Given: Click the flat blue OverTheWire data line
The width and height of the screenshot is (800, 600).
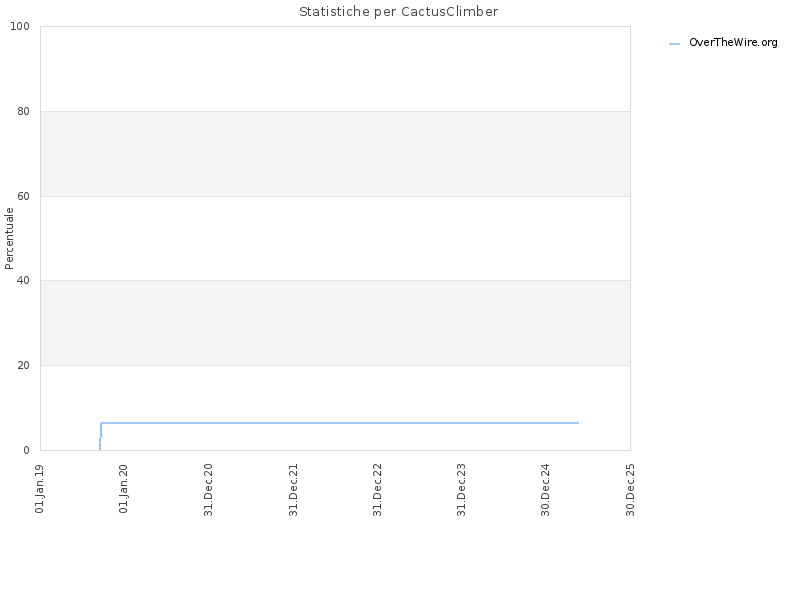Looking at the screenshot, I should click(x=340, y=423).
